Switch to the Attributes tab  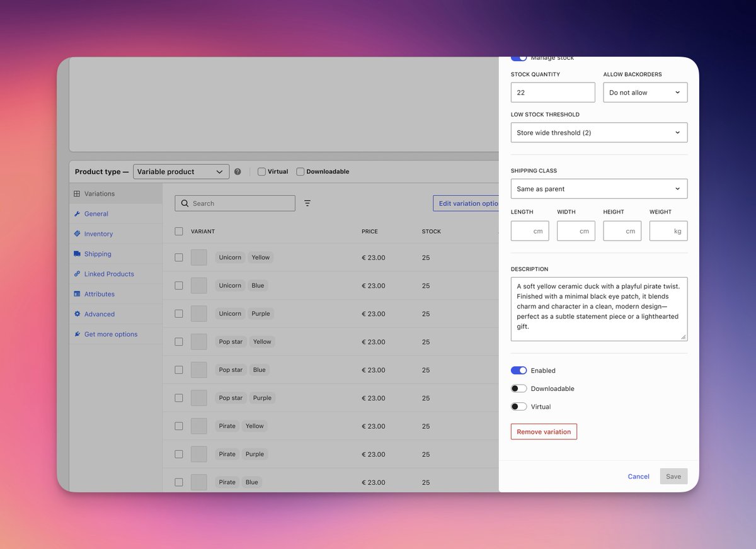(116, 294)
